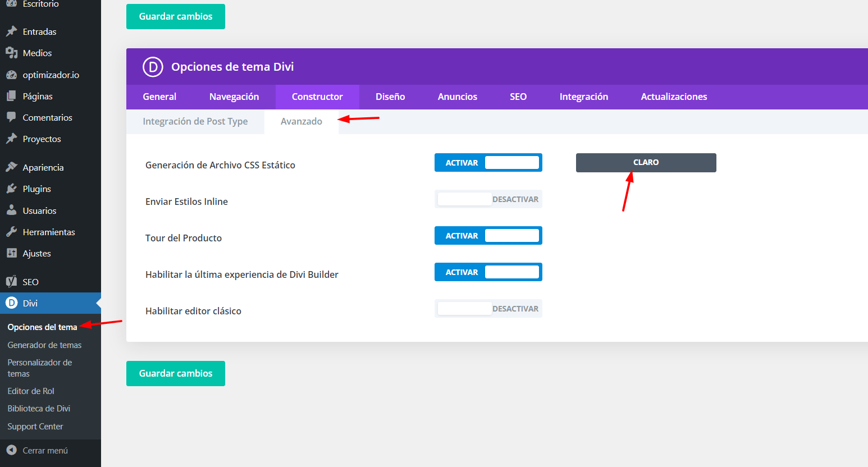Click the Divi logo in panel header
The image size is (868, 467).
click(153, 67)
